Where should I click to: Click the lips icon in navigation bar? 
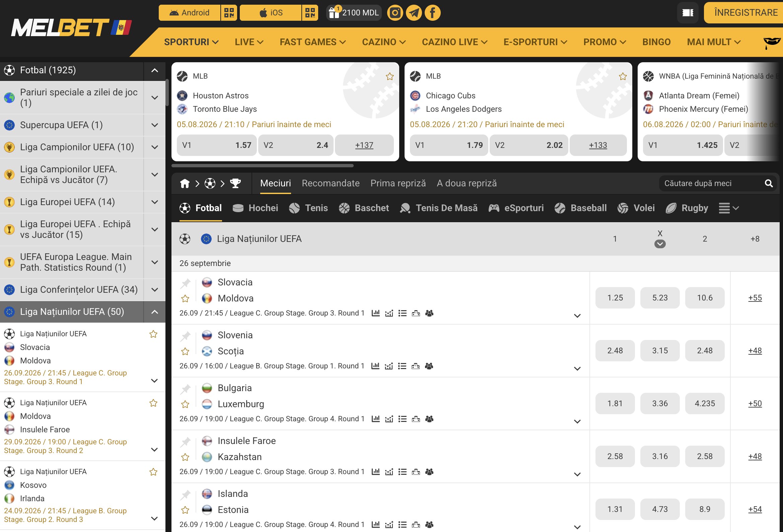click(772, 42)
